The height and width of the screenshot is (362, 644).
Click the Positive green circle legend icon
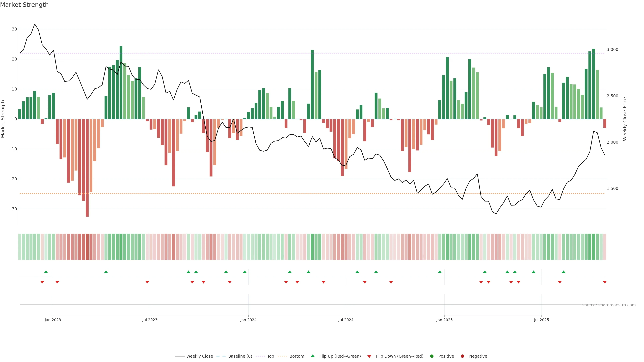point(432,356)
